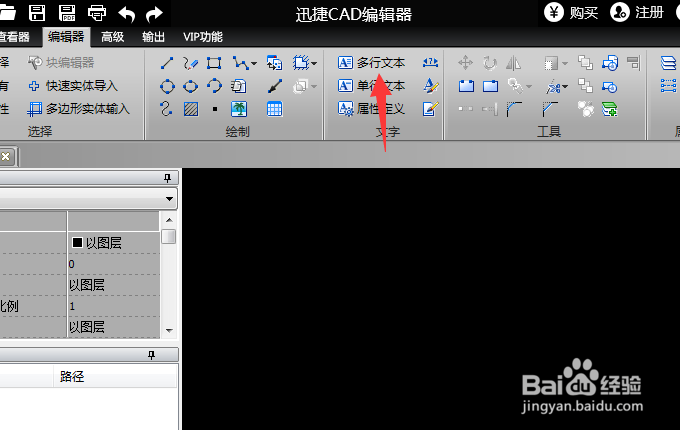
Task: Select the Leader arrow tool
Action: click(x=275, y=86)
